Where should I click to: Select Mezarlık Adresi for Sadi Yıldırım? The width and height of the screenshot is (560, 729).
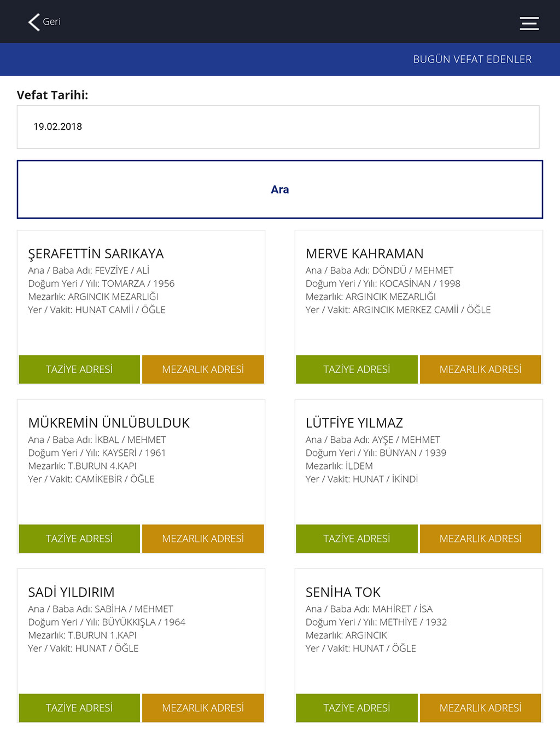[x=203, y=708]
